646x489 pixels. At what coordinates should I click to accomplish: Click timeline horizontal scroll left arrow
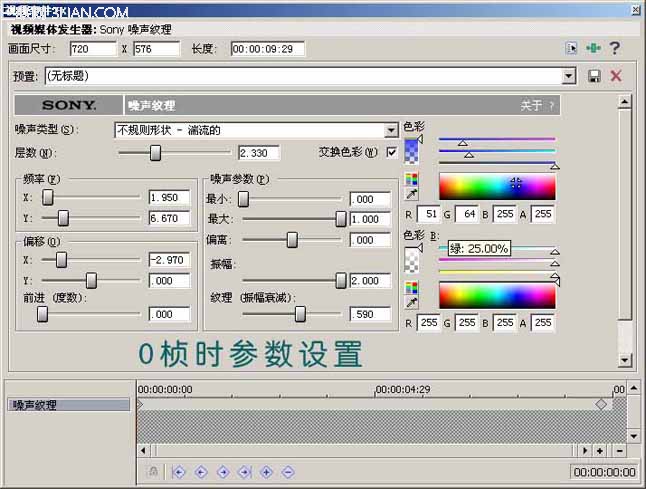(x=143, y=450)
